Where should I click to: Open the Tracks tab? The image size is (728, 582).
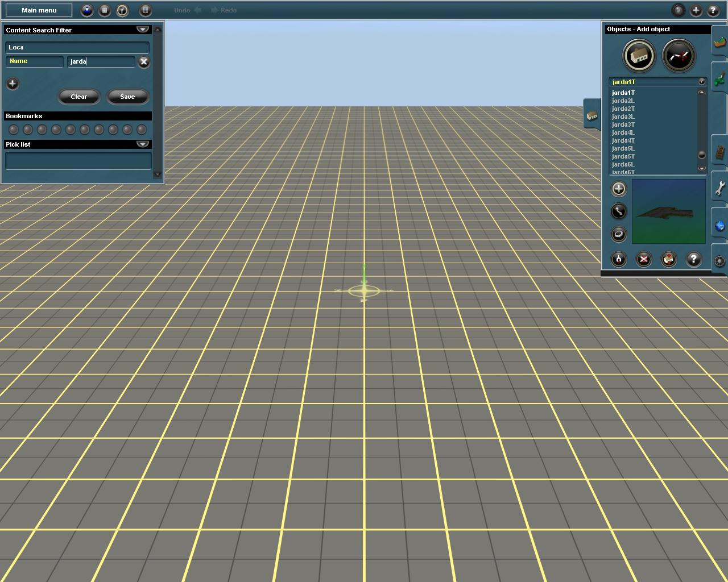719,151
